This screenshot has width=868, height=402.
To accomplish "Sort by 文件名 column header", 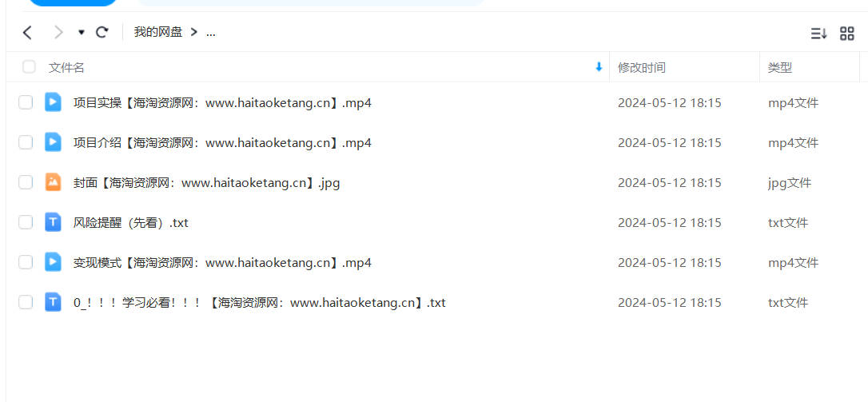I will click(x=66, y=68).
